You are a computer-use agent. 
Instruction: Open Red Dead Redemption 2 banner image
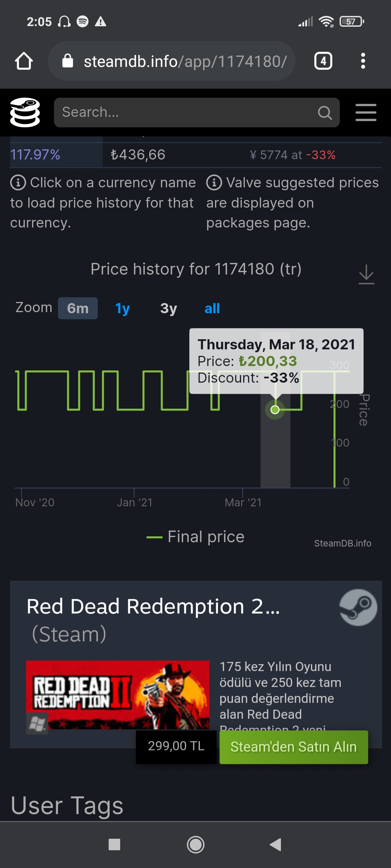118,695
